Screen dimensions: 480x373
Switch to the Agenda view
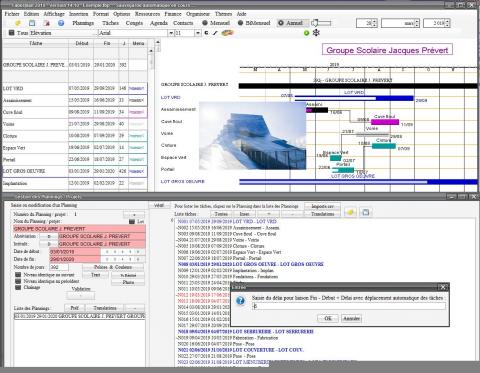click(159, 23)
